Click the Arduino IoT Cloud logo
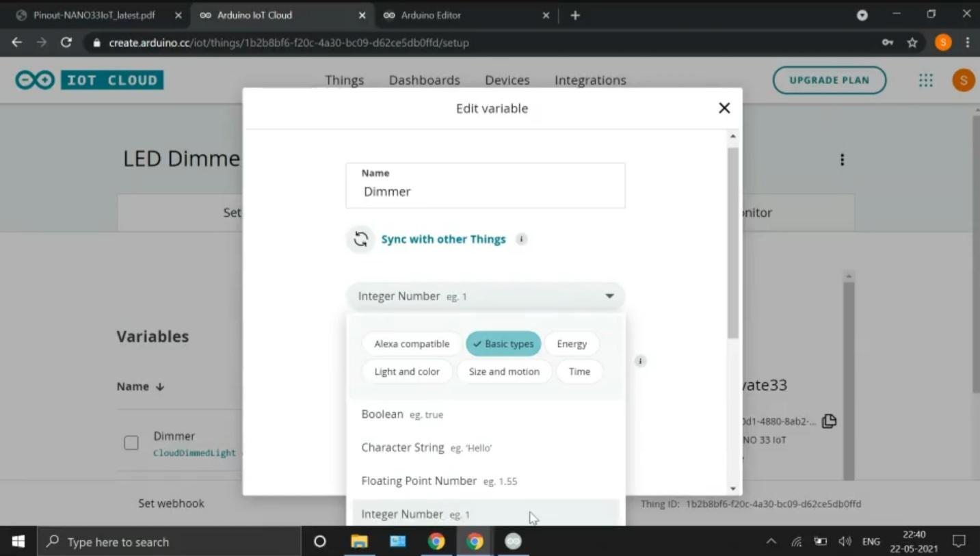 [x=90, y=80]
